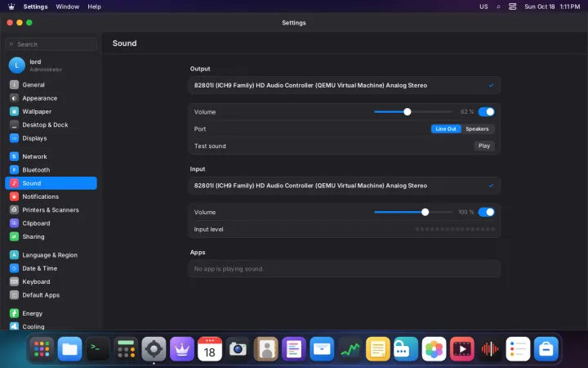Open Notifications settings
588x368 pixels.
[x=51, y=197]
